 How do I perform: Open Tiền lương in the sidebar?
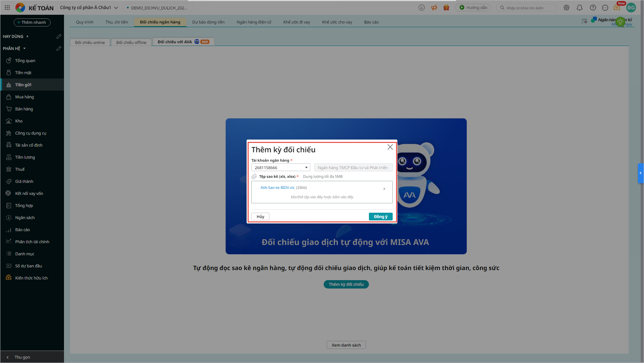32,157
